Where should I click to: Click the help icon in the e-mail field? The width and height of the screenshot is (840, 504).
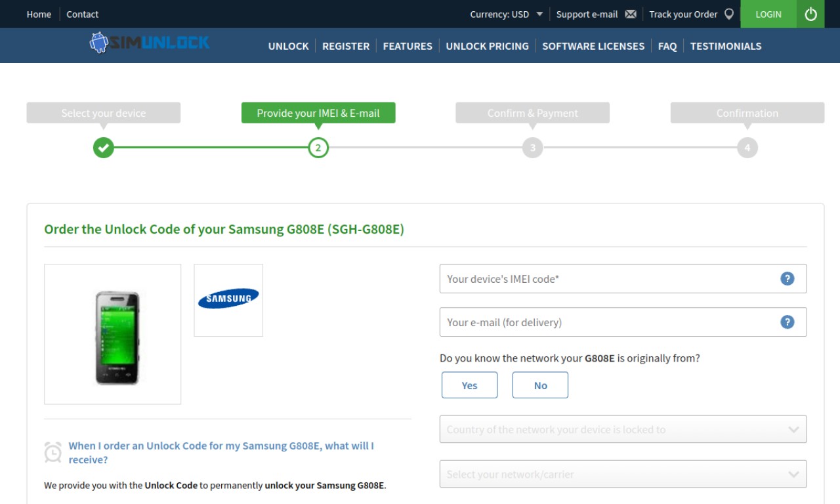pyautogui.click(x=787, y=322)
